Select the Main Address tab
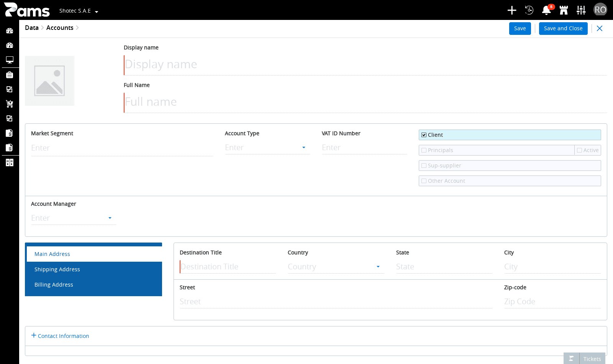 click(94, 254)
